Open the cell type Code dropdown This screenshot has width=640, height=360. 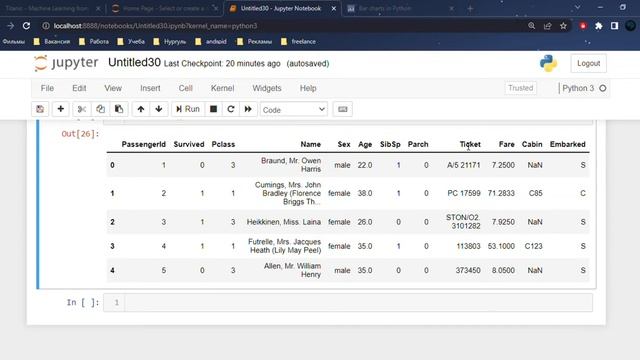(294, 109)
